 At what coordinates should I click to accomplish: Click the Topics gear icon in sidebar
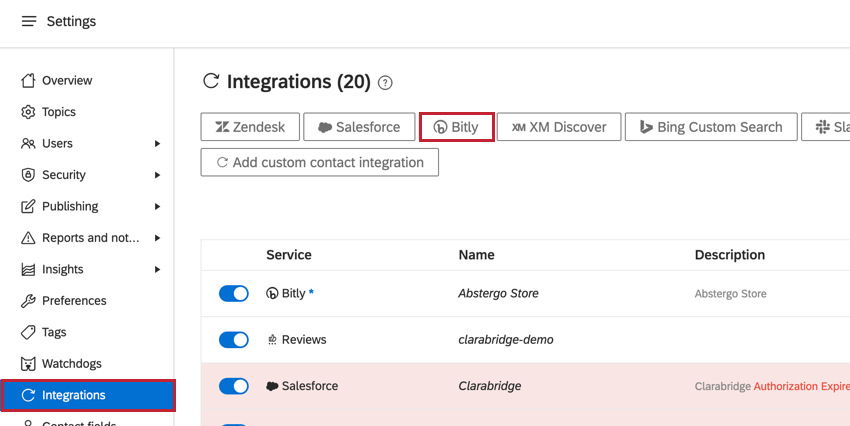28,112
